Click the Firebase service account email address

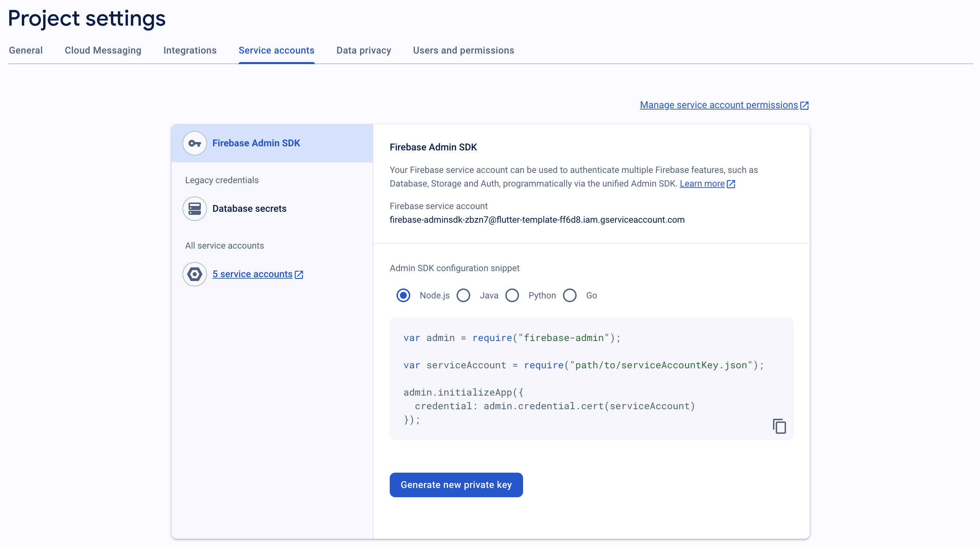tap(537, 220)
